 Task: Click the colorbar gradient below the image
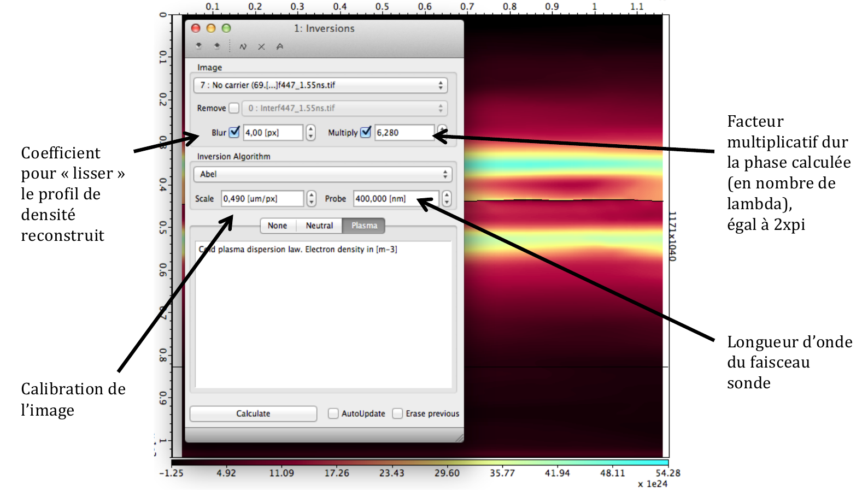point(420,463)
